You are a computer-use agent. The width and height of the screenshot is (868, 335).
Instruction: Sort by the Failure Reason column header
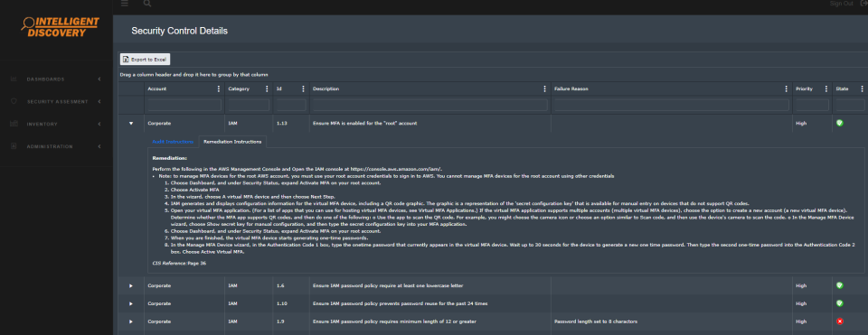[571, 89]
